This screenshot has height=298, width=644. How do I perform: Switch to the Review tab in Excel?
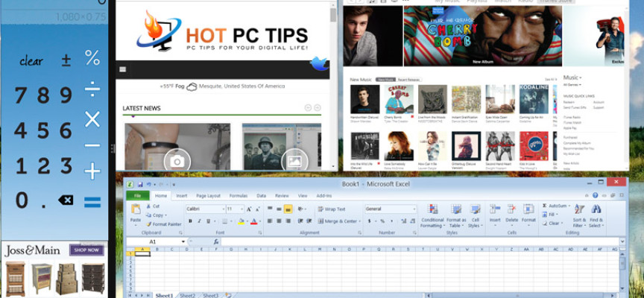[x=282, y=196]
